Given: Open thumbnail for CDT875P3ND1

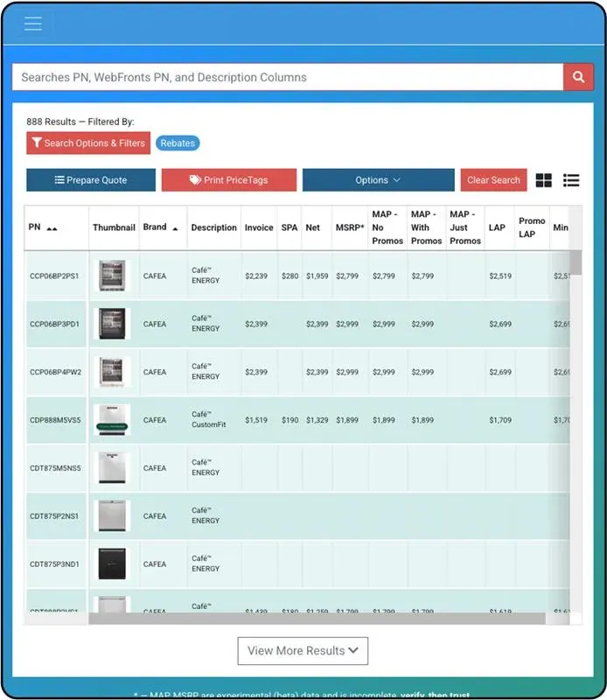Looking at the screenshot, I should point(112,563).
